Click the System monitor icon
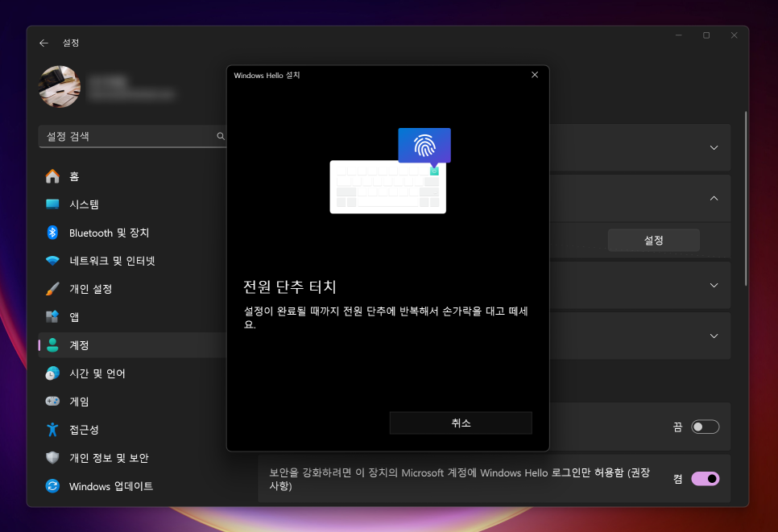The width and height of the screenshot is (778, 532). (52, 204)
